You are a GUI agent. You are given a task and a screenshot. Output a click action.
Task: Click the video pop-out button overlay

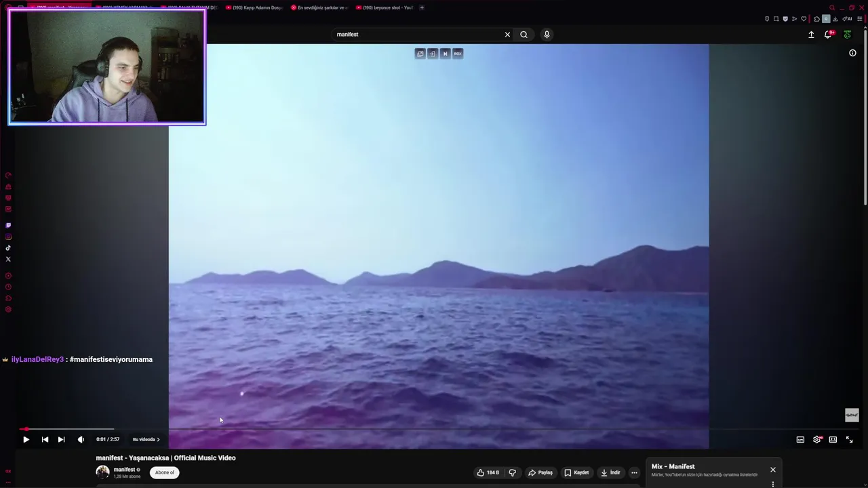point(420,54)
